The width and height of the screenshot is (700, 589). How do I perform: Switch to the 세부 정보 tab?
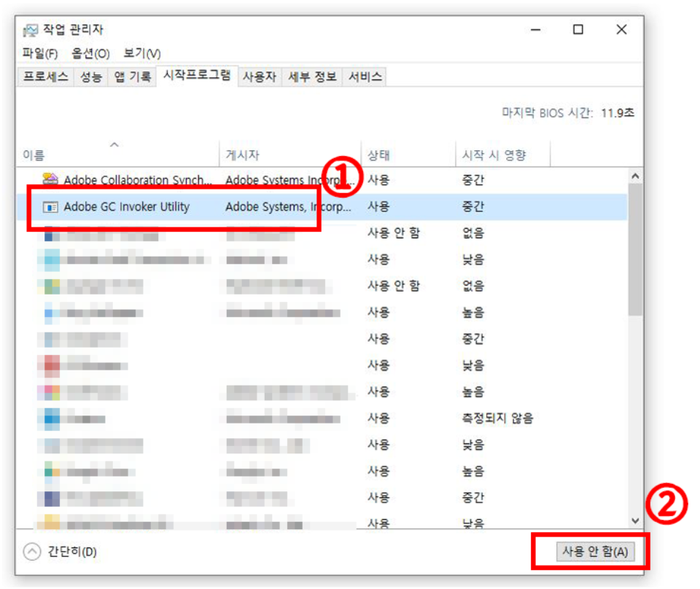(312, 77)
